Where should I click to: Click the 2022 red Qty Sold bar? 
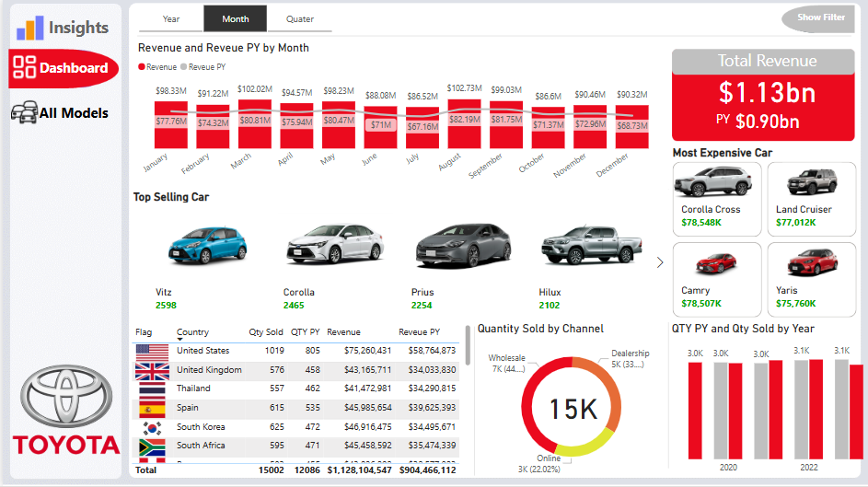click(816, 409)
